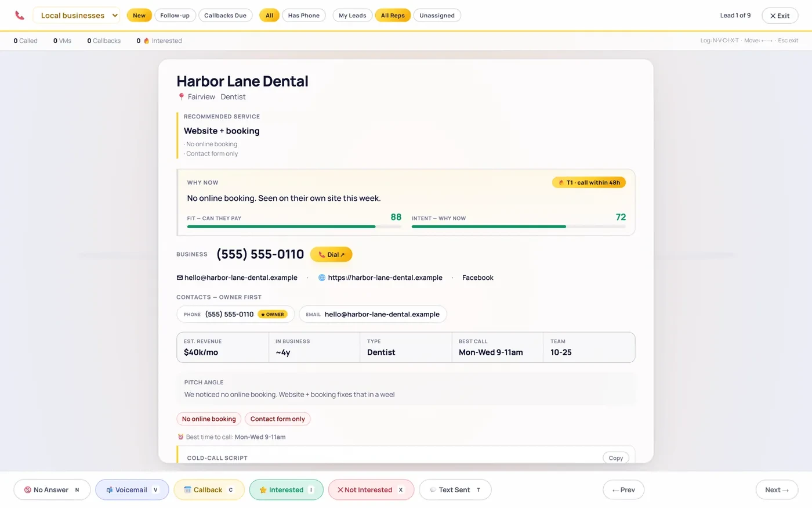Click the email contact chip

click(373, 314)
